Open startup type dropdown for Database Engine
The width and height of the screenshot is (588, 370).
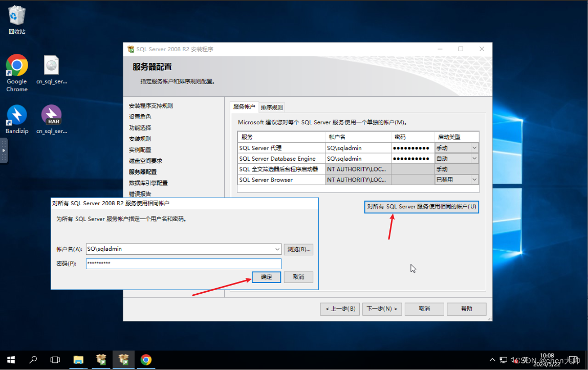coord(474,159)
